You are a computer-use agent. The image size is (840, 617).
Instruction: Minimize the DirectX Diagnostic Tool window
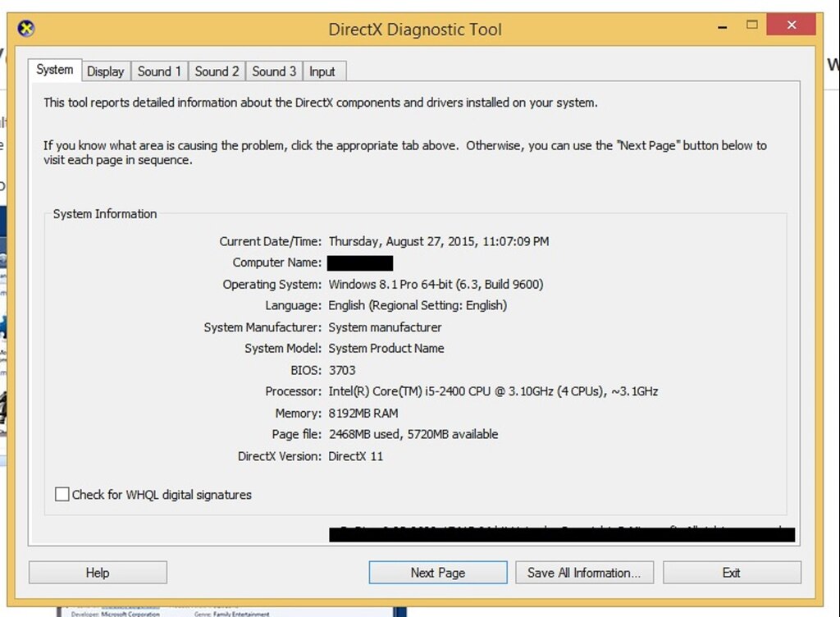[723, 26]
